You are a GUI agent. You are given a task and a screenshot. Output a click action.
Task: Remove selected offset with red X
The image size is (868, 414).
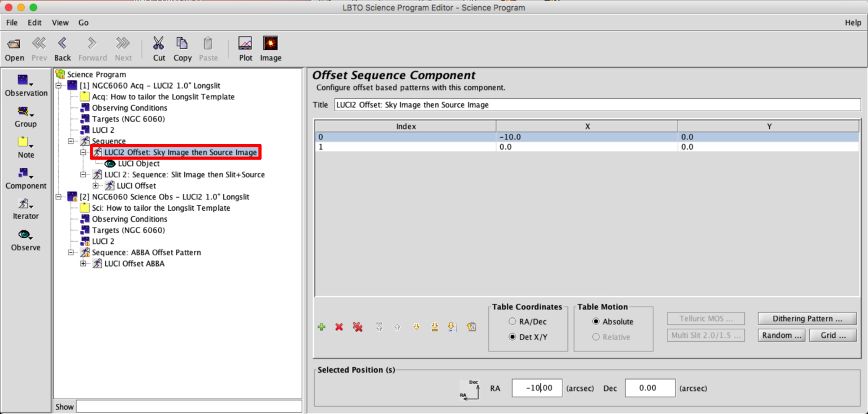coord(339,327)
